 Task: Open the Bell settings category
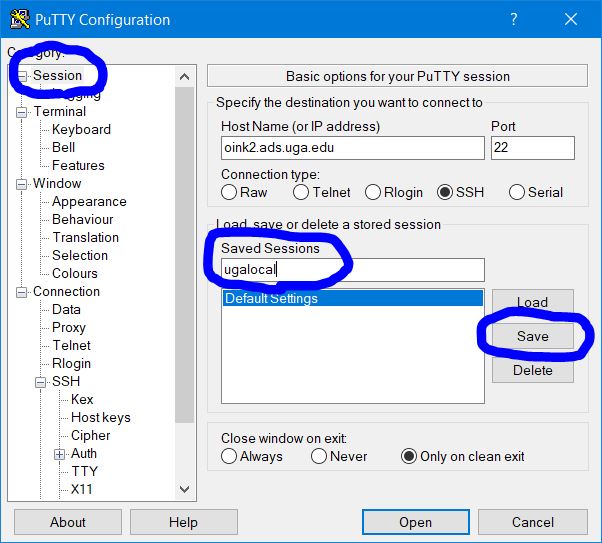63,147
